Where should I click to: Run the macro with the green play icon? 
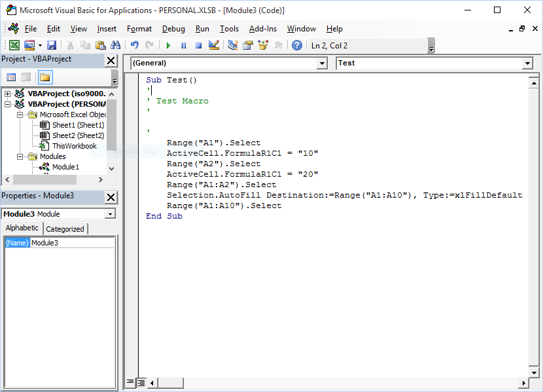(168, 45)
